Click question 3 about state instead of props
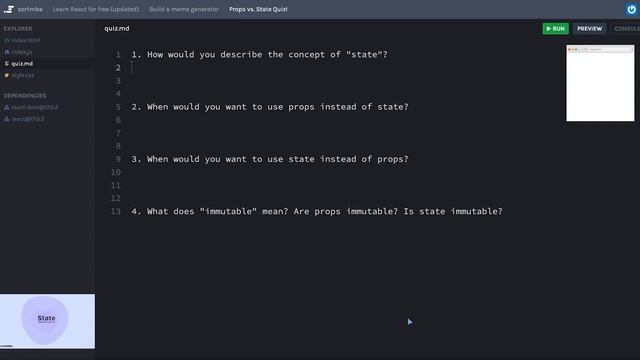 click(270, 159)
